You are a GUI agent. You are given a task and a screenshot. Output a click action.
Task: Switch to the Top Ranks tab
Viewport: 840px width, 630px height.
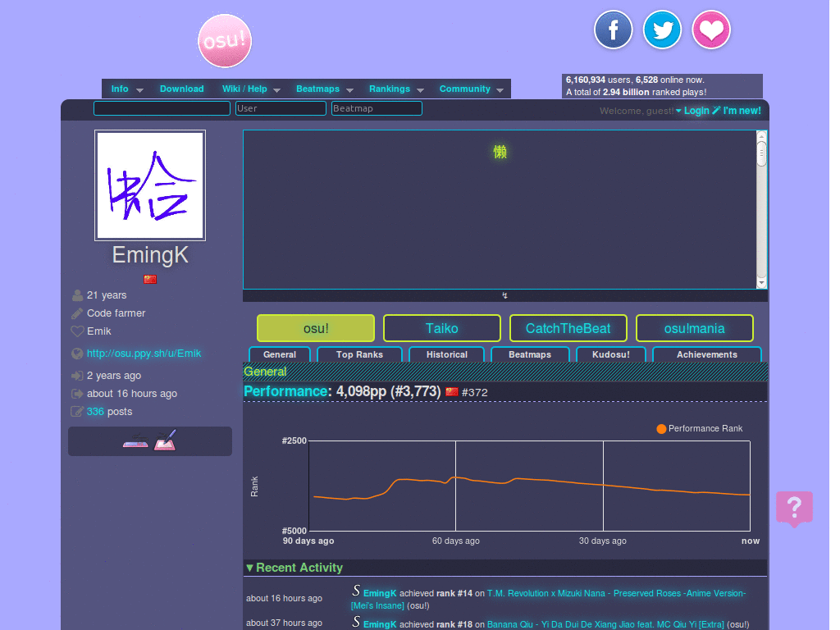point(358,354)
